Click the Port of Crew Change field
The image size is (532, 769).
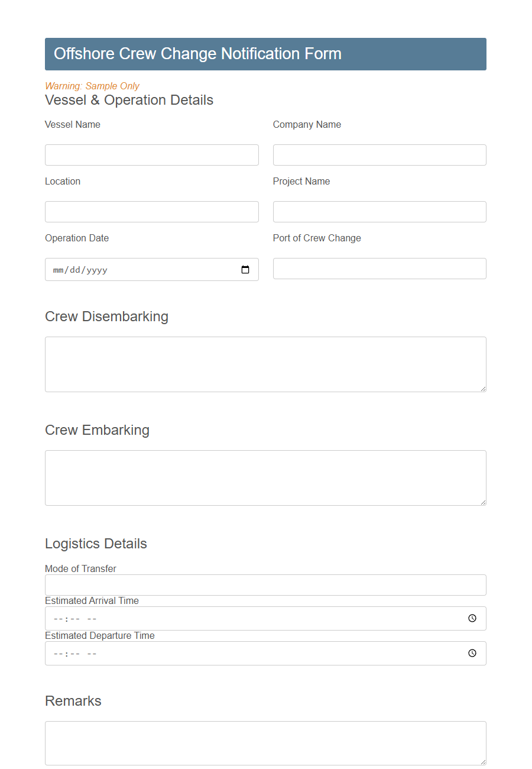379,268
